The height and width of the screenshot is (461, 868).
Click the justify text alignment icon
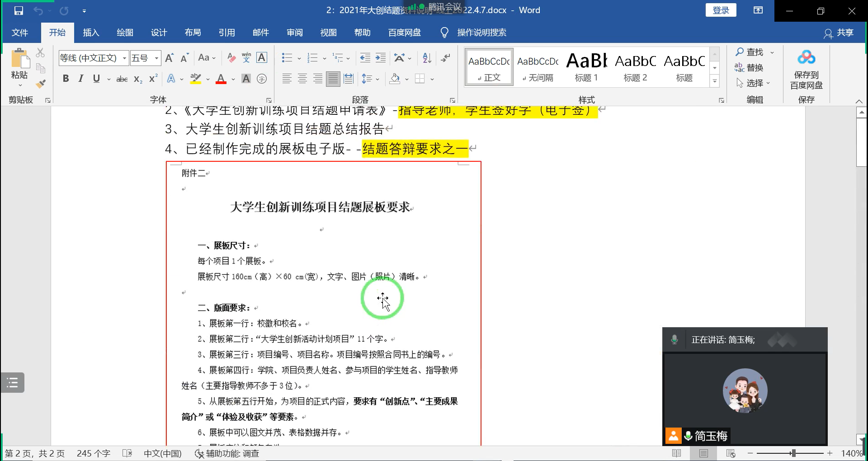point(333,79)
